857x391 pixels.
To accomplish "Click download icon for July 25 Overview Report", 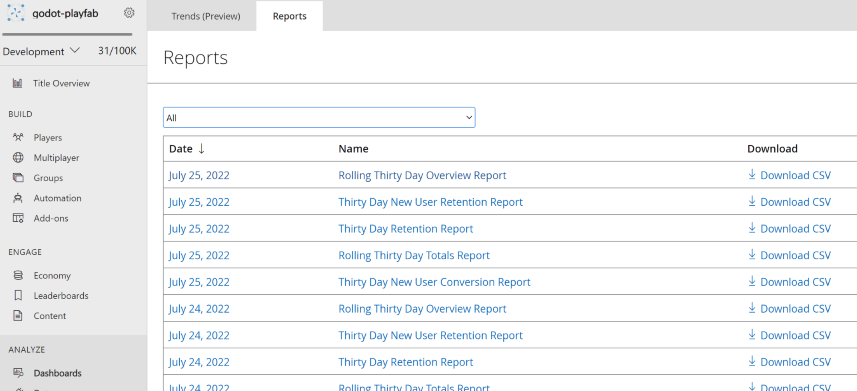I will [752, 174].
